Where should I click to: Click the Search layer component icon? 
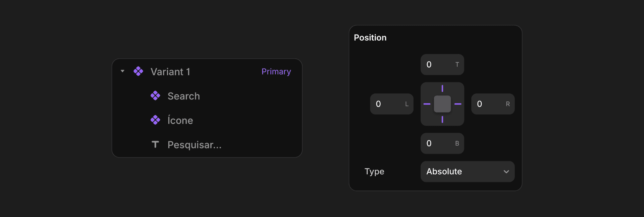coord(155,96)
